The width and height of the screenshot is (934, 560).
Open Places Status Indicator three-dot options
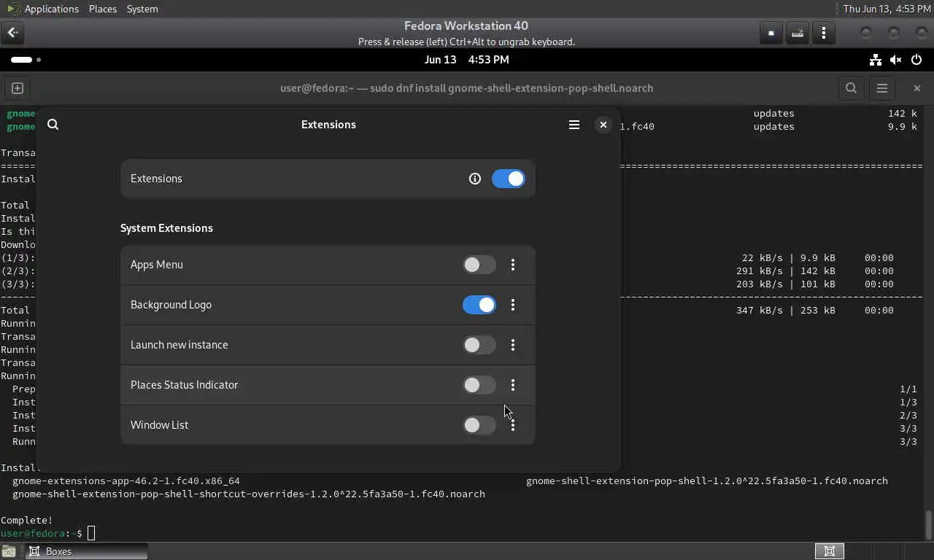[x=513, y=385]
